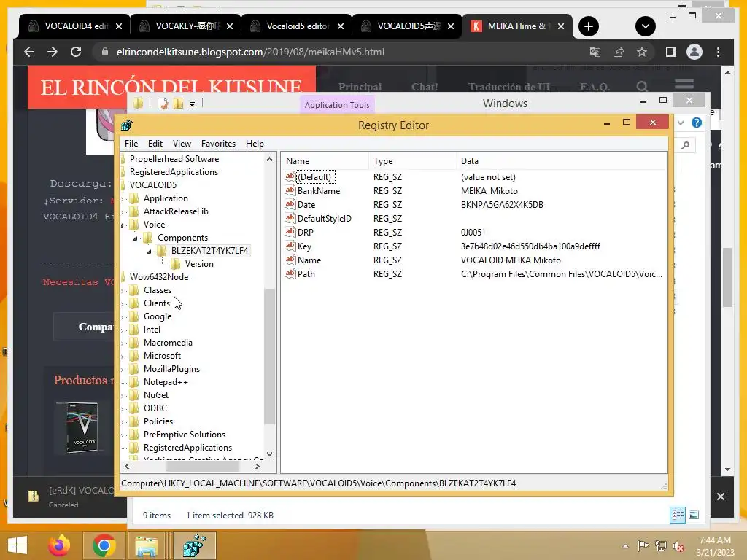
Task: Click the Chrome share page icon
Action: pyautogui.click(x=619, y=52)
